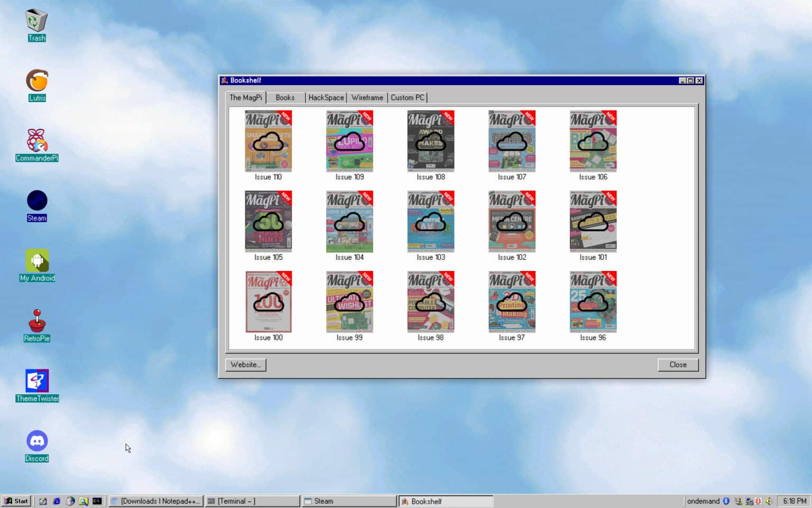Open the command prompt quick launch icon
Image resolution: width=812 pixels, height=508 pixels.
[97, 501]
